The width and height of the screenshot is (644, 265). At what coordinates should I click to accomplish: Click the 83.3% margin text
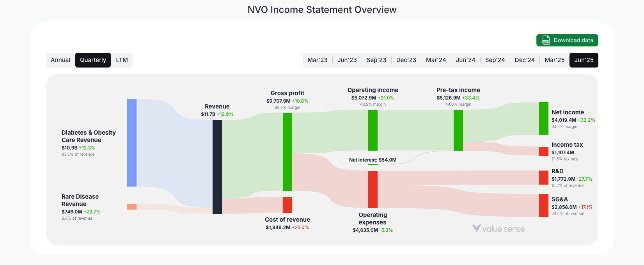[287, 107]
